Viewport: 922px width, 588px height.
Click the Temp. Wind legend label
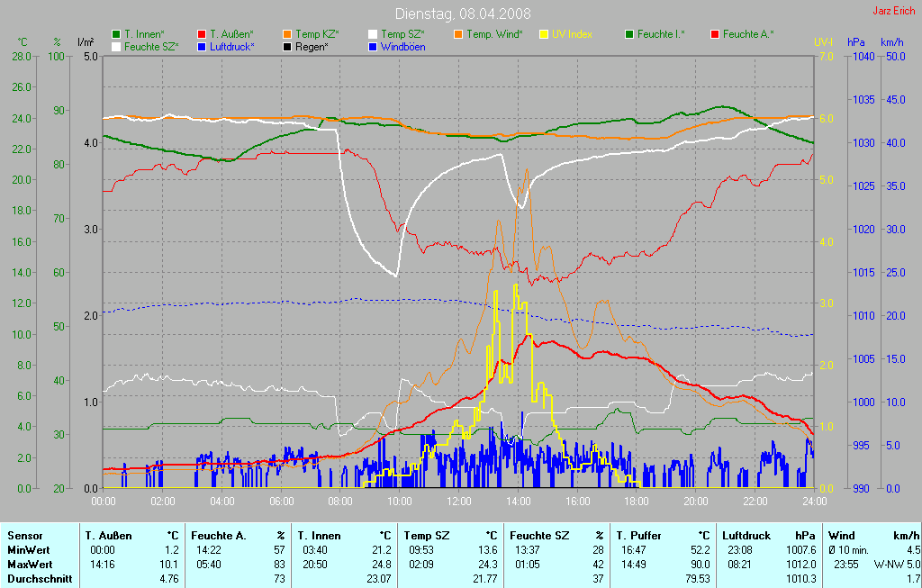pyautogui.click(x=493, y=34)
